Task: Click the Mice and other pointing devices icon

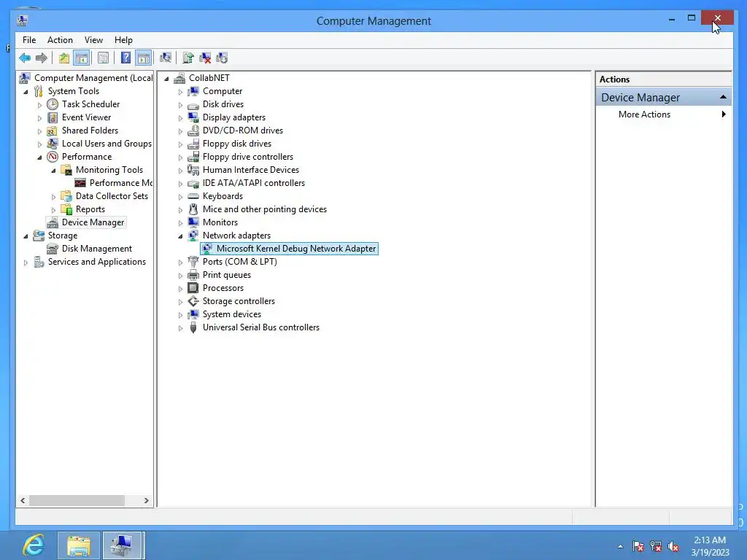Action: tap(193, 209)
